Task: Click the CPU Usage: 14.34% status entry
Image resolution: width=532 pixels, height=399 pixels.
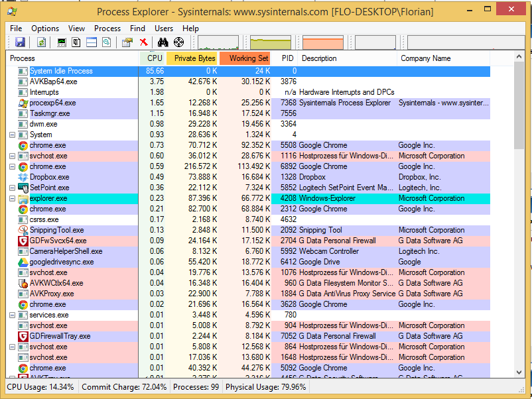Action: pos(40,387)
